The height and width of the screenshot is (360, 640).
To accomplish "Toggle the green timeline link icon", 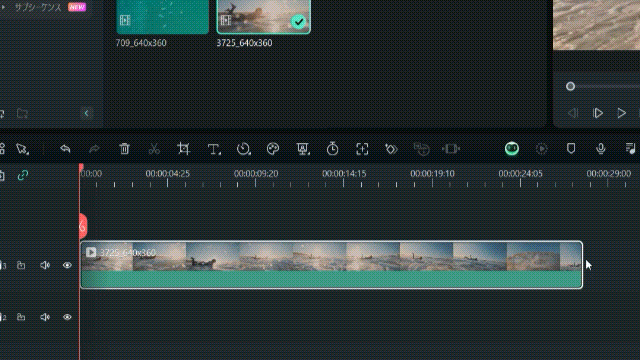I will coord(23,175).
